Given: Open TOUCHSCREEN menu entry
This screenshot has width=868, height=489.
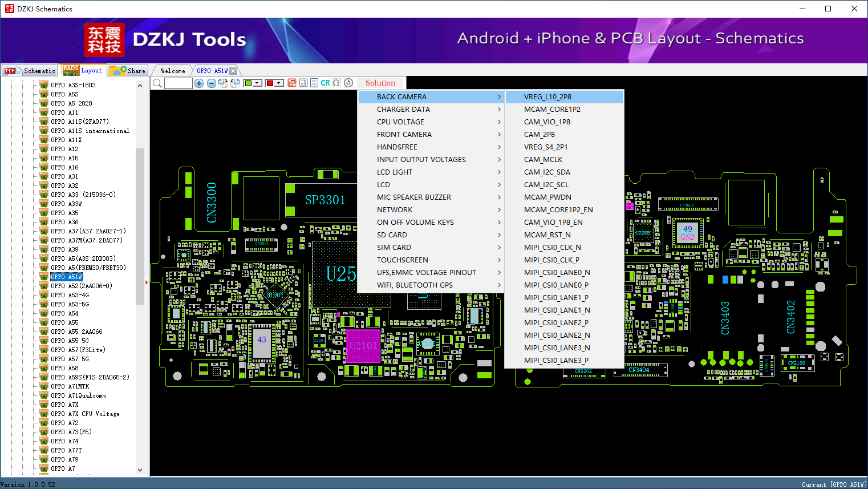Looking at the screenshot, I should [x=431, y=260].
